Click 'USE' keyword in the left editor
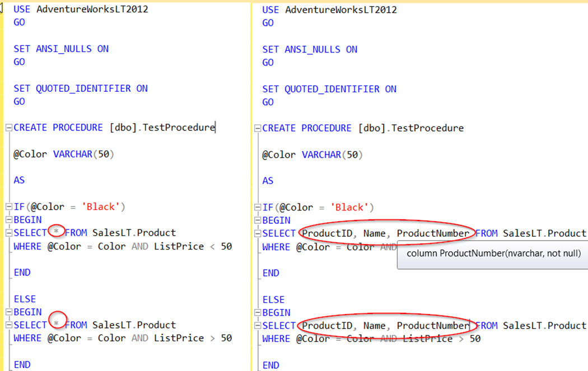This screenshot has width=588, height=371. 22,9
